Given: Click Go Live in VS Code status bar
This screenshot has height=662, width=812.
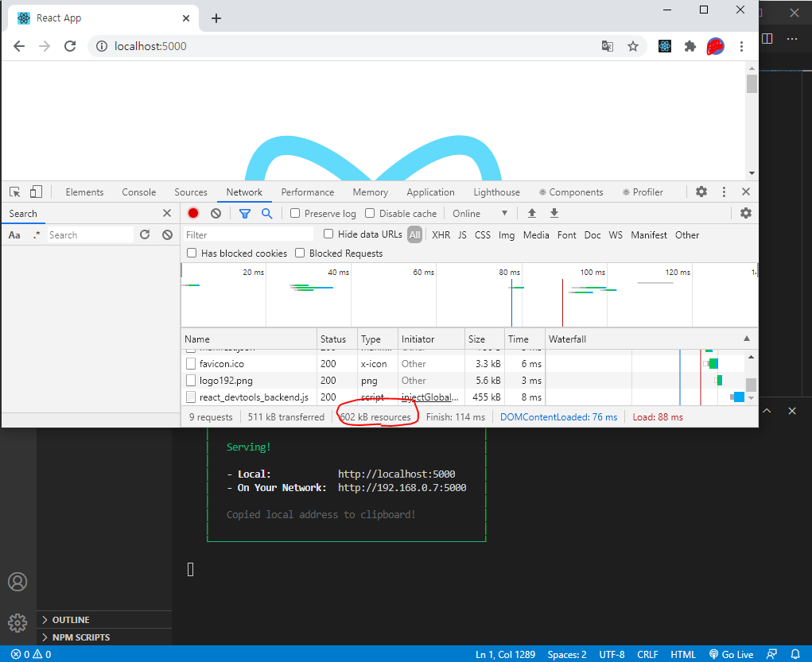Looking at the screenshot, I should pos(731,654).
